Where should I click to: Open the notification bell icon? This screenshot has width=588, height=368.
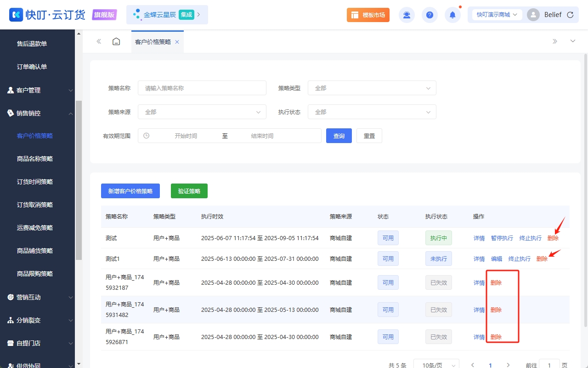tap(452, 15)
